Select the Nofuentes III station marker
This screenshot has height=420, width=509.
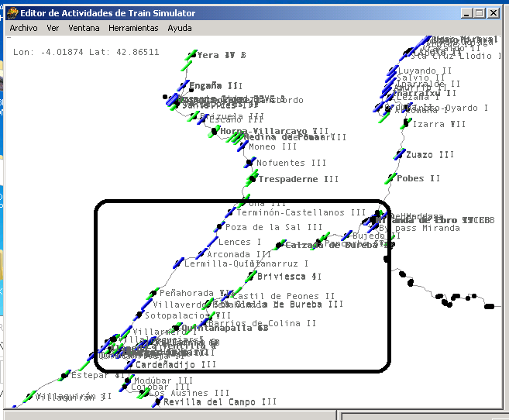click(x=251, y=164)
